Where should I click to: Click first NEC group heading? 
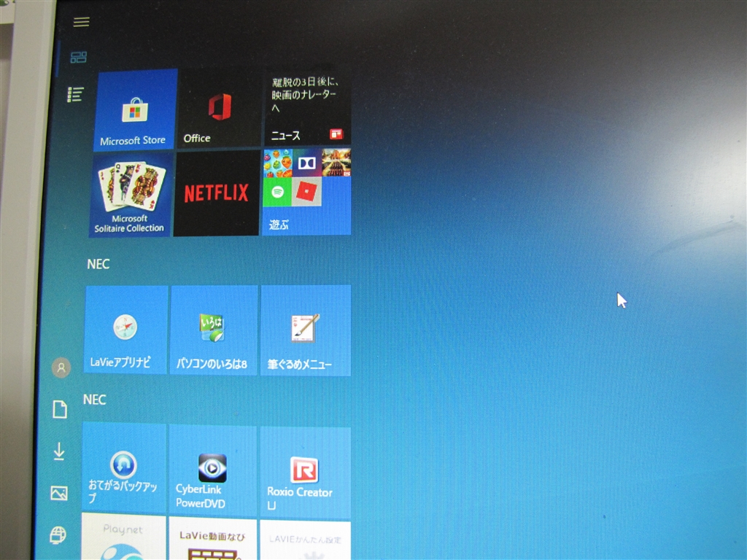98,264
